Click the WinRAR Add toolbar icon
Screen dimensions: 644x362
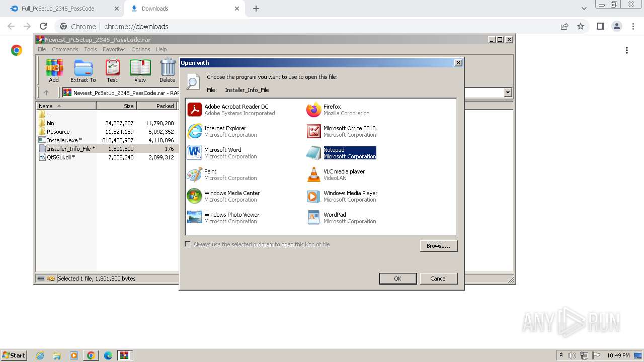point(54,70)
